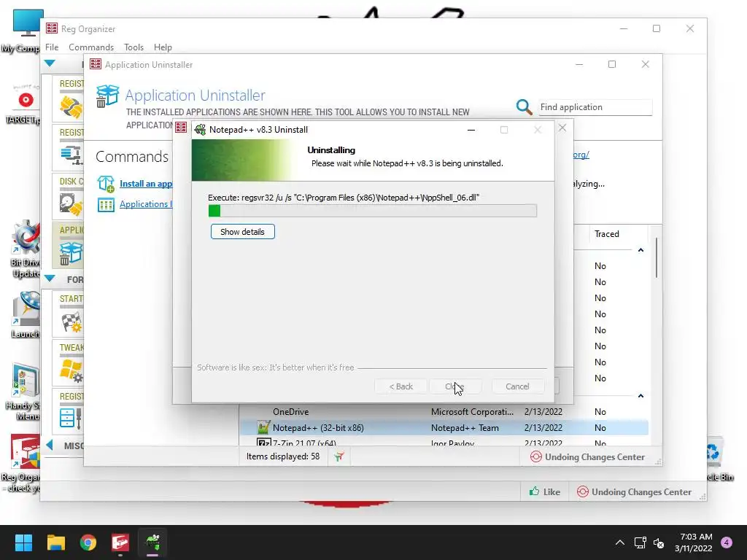The height and width of the screenshot is (560, 747).
Task: Click the Notepad++ Team publisher cell
Action: tap(465, 427)
